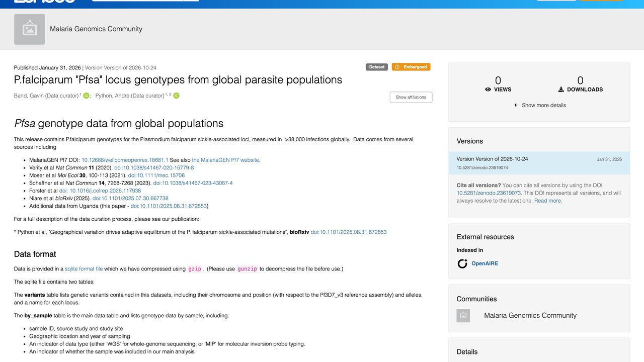Click the Malaria Genomics Community header logo thumbnail
Image resolution: width=644 pixels, height=362 pixels.
tap(29, 29)
